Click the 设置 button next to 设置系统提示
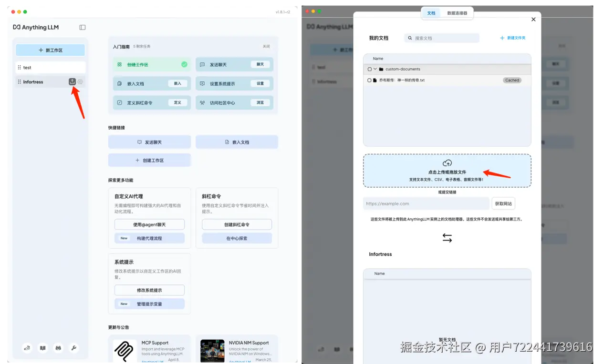 pos(260,83)
